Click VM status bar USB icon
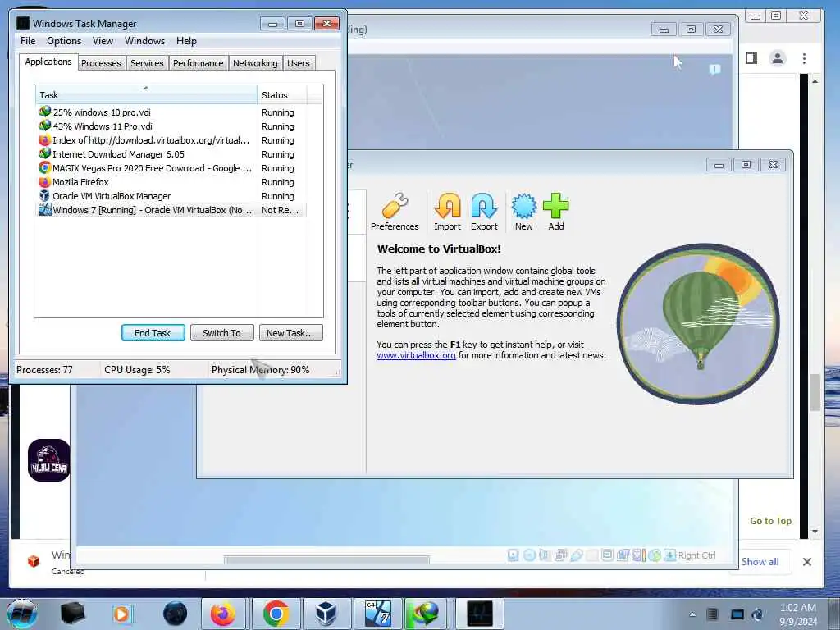This screenshot has width=840, height=630. (x=577, y=555)
